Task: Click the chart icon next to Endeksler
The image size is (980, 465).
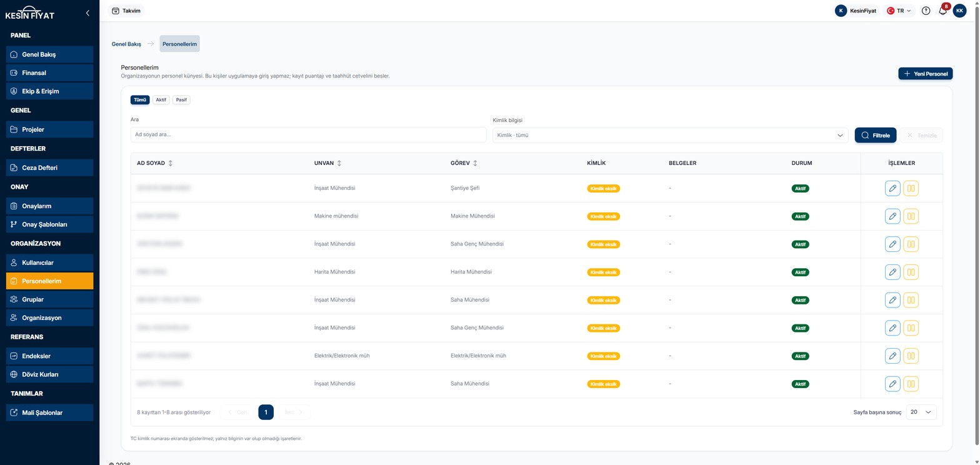Action: 14,356
